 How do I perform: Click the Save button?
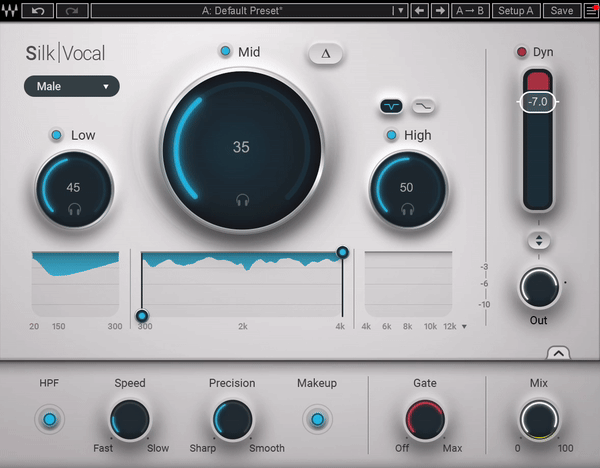(562, 11)
